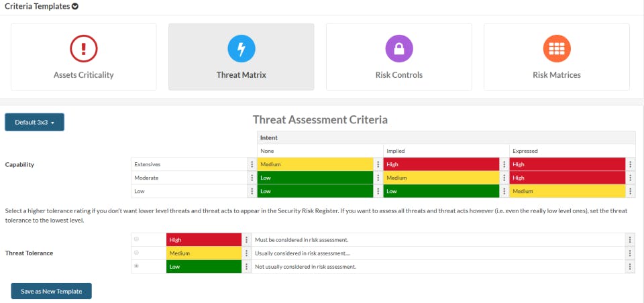644x303 pixels.
Task: Select the Threat Matrix template card
Action: coord(241,57)
